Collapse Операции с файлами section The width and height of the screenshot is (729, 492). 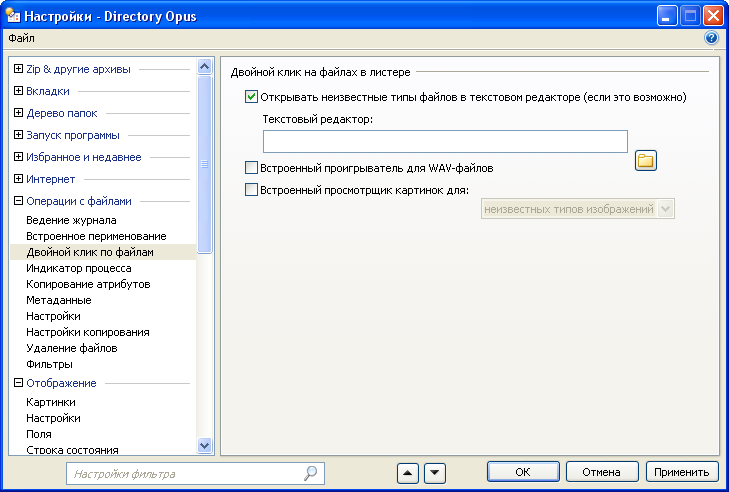click(x=18, y=201)
